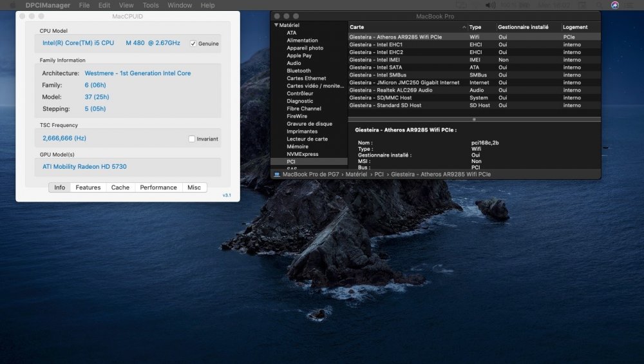Click the Westmere architecture value

pos(138,73)
